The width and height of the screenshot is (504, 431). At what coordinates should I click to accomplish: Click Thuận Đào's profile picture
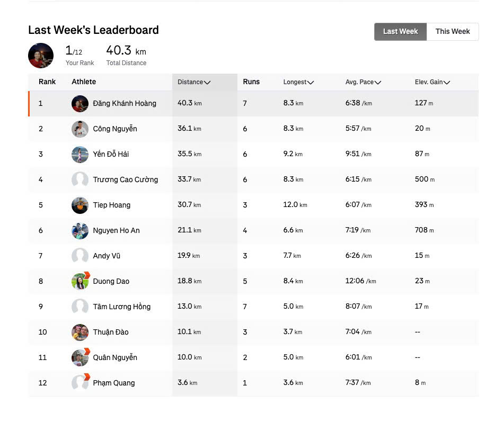(x=79, y=332)
